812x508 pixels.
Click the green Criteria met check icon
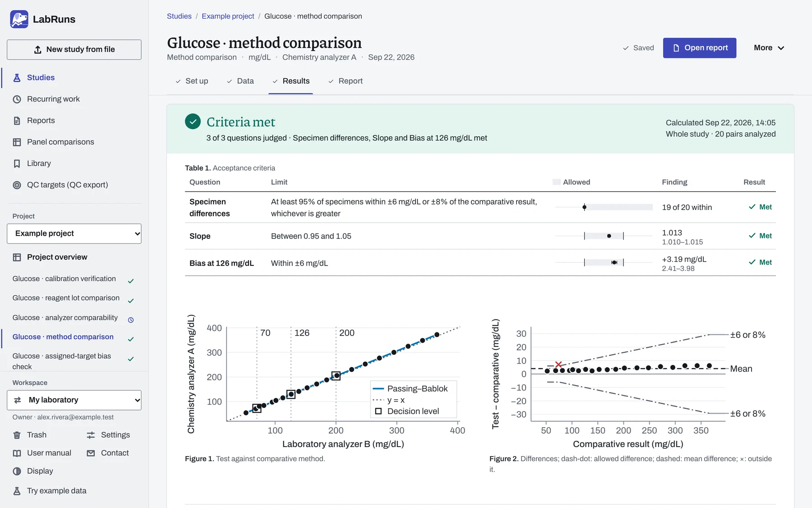click(193, 121)
